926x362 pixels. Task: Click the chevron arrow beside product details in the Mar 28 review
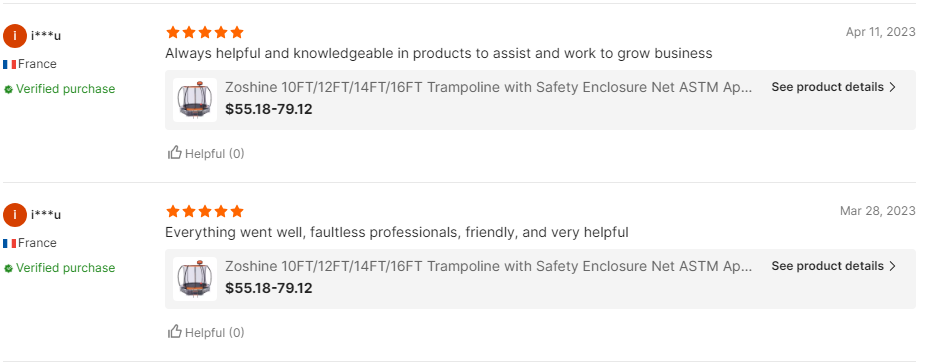click(892, 266)
